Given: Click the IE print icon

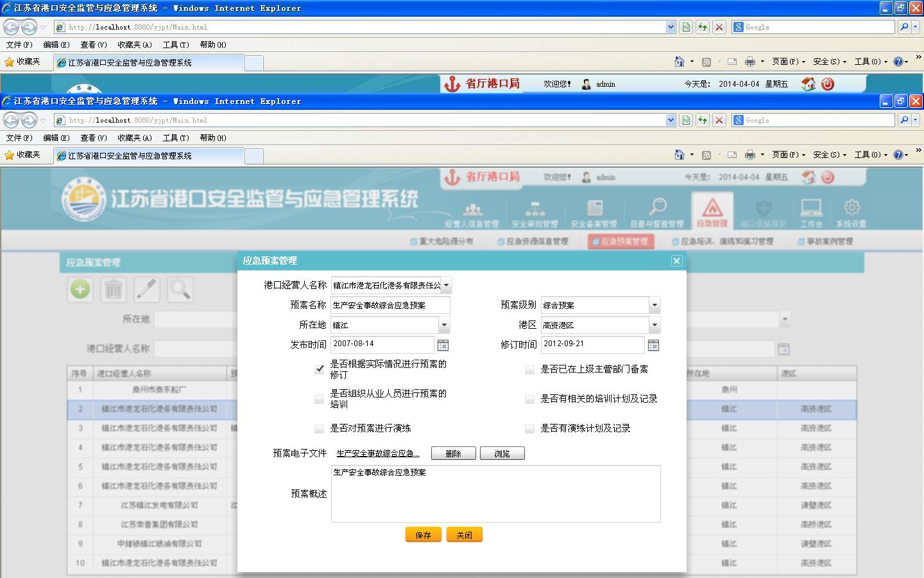Looking at the screenshot, I should (749, 155).
